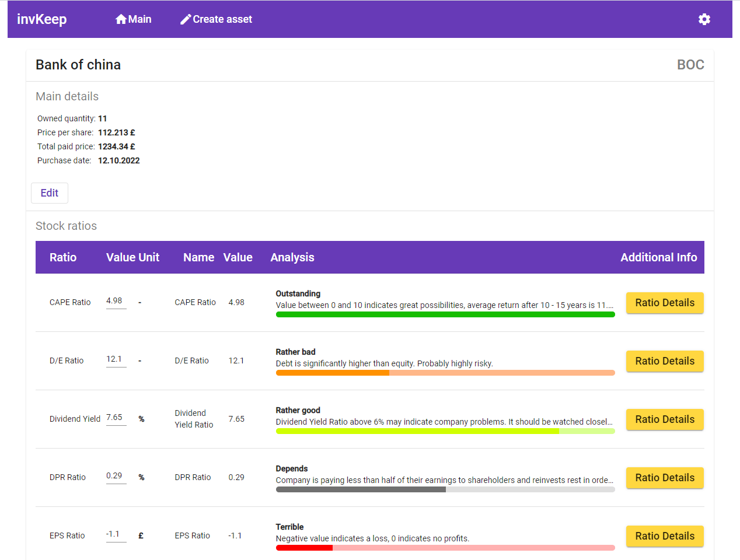Go to the invKeep logo homepage
740x560 pixels.
pos(42,19)
